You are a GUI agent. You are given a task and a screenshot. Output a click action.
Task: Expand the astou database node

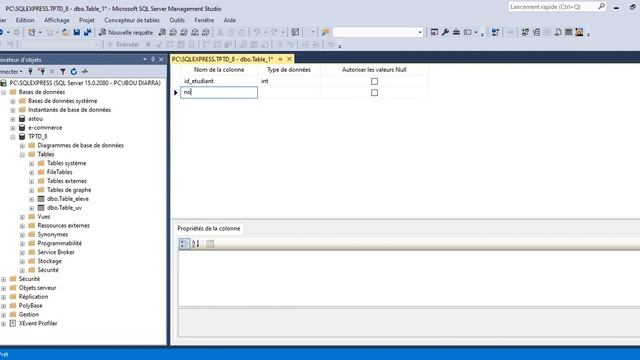point(13,119)
